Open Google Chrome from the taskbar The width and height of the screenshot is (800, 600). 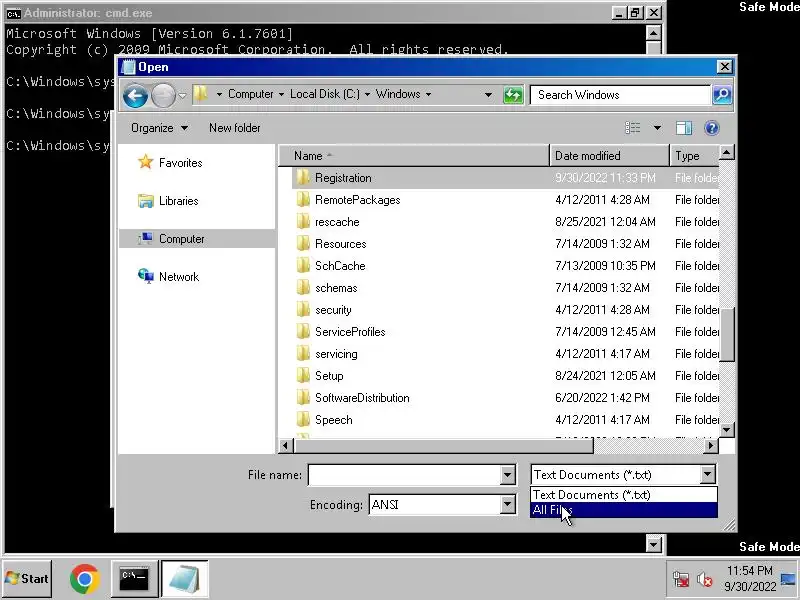point(85,579)
